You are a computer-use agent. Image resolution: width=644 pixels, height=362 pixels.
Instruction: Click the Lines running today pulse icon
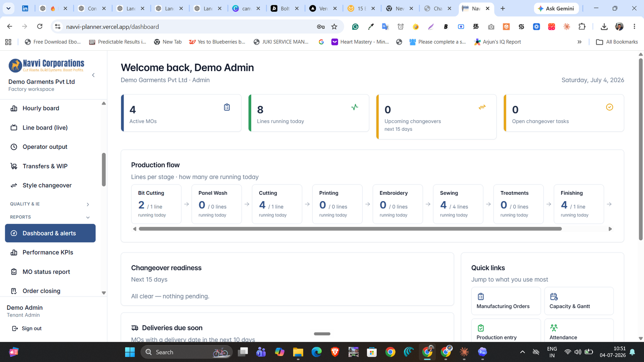tap(355, 107)
